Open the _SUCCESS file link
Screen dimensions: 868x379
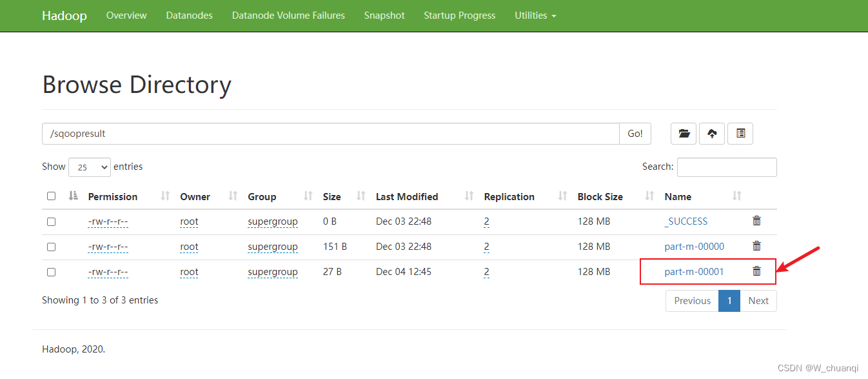pyautogui.click(x=686, y=221)
